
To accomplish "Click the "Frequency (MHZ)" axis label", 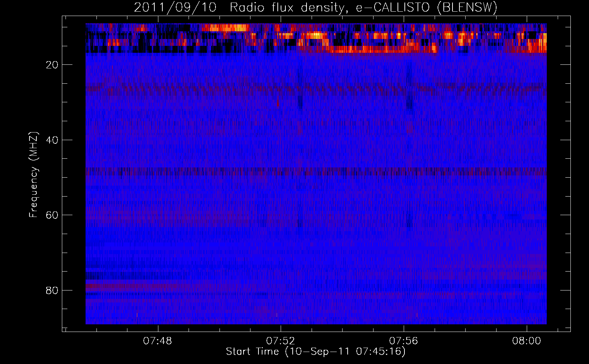I will (33, 175).
